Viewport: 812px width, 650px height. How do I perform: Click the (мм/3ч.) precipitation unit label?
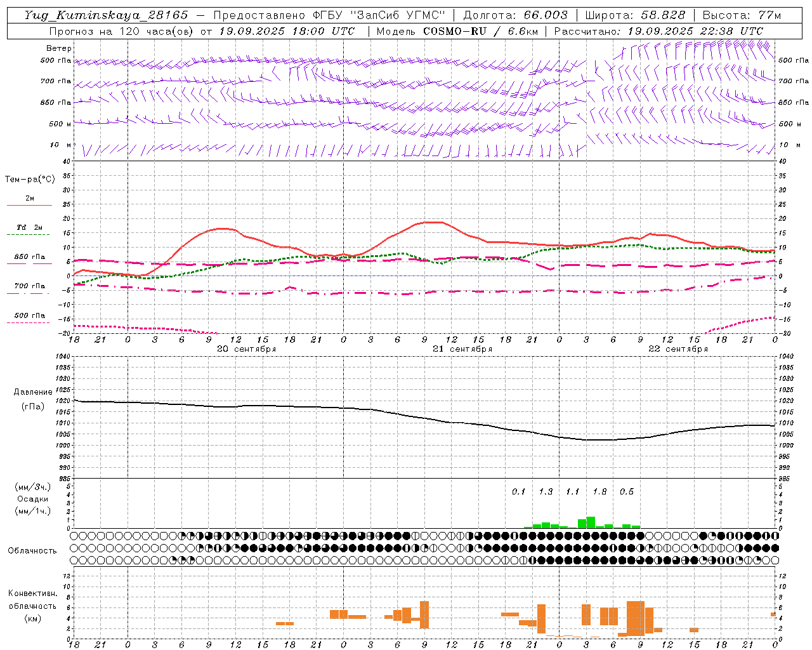[x=33, y=487]
